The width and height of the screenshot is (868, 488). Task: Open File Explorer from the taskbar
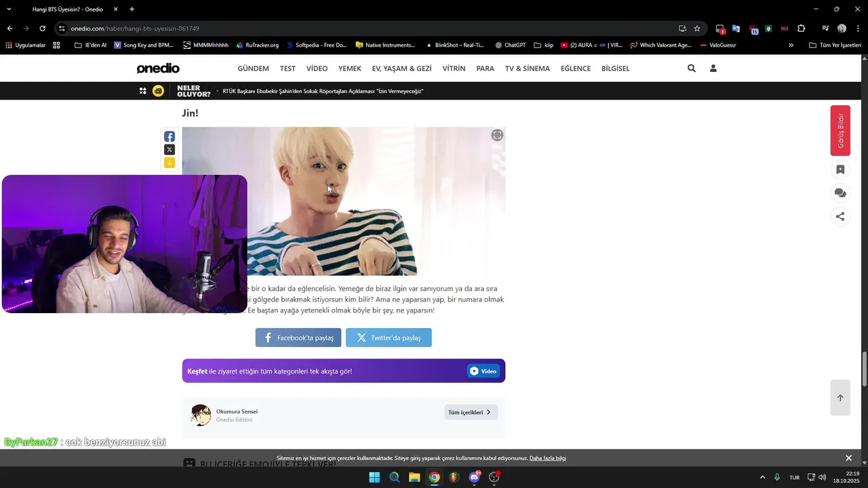coord(414,477)
